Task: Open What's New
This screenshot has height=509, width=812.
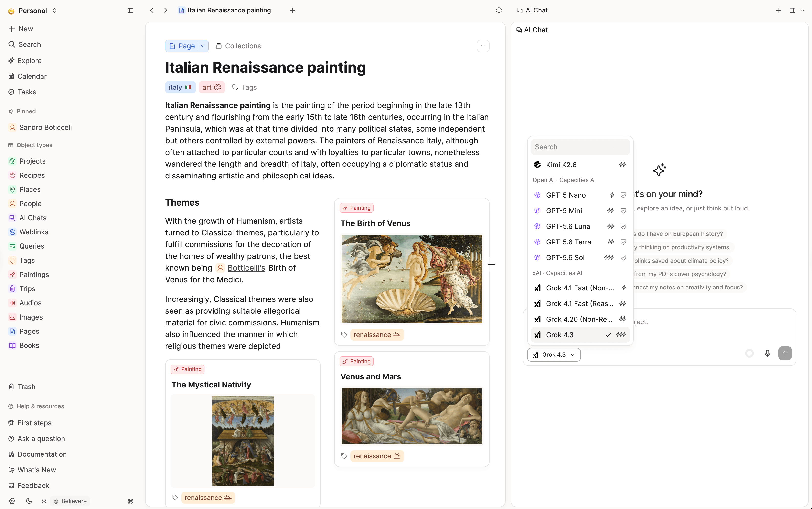Action: pyautogui.click(x=32, y=470)
